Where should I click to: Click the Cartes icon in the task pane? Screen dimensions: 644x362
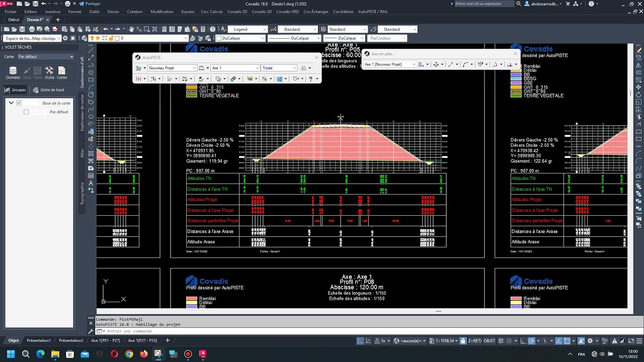pos(62,72)
